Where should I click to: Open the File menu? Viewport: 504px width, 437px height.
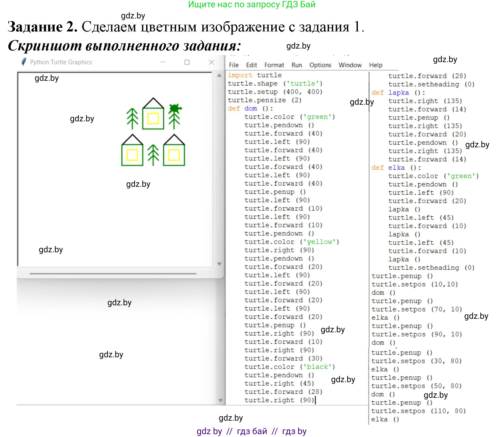click(234, 65)
